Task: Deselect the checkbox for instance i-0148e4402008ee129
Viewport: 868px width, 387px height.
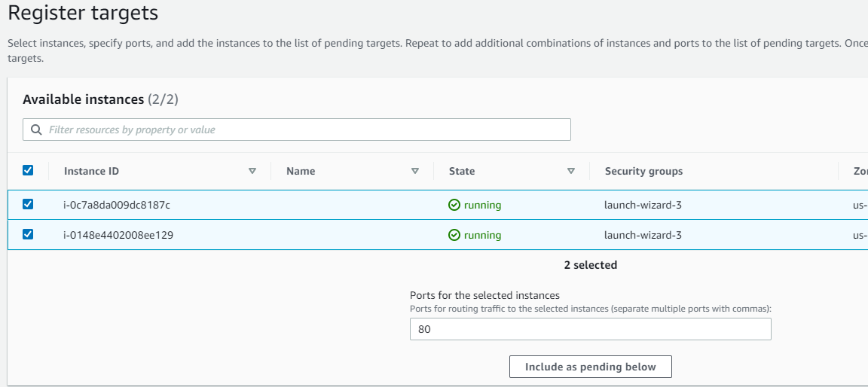Action: [28, 234]
